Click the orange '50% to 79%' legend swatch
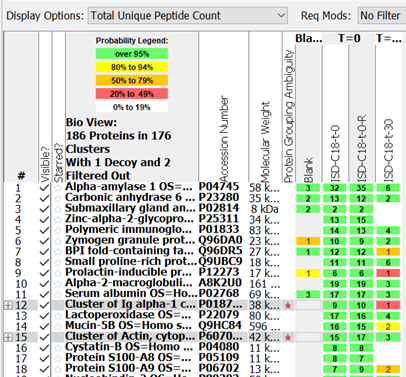This screenshot has width=406, height=377. pos(132,80)
